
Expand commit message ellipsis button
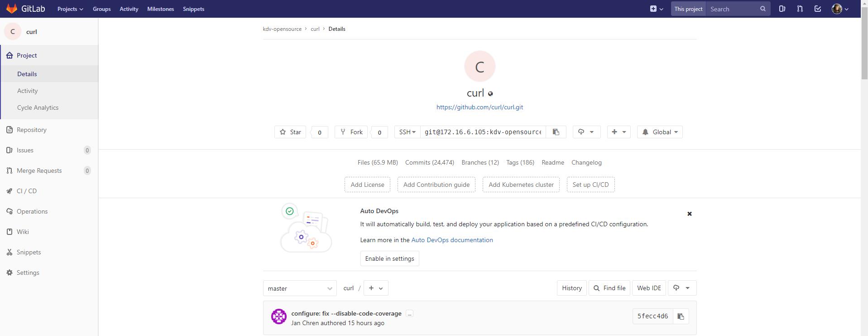[x=409, y=314]
